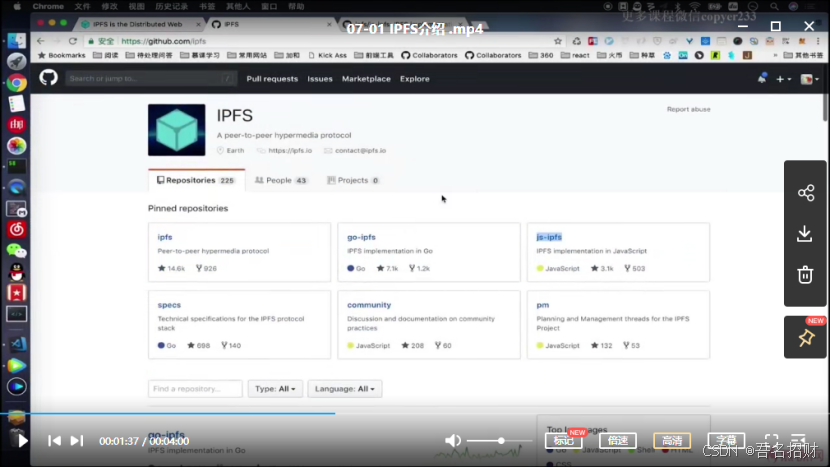Expand the plus create-new dropdown

(783, 79)
